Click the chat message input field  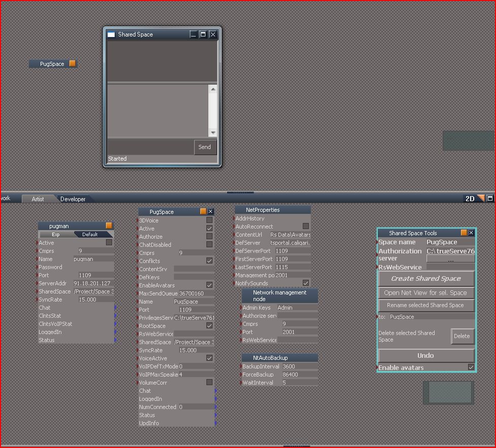pos(151,147)
